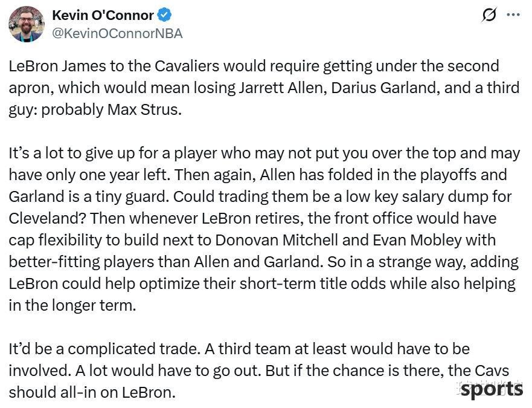Screen dimensions: 532x408
Task: Click the blue verified badge
Action: click(x=165, y=15)
